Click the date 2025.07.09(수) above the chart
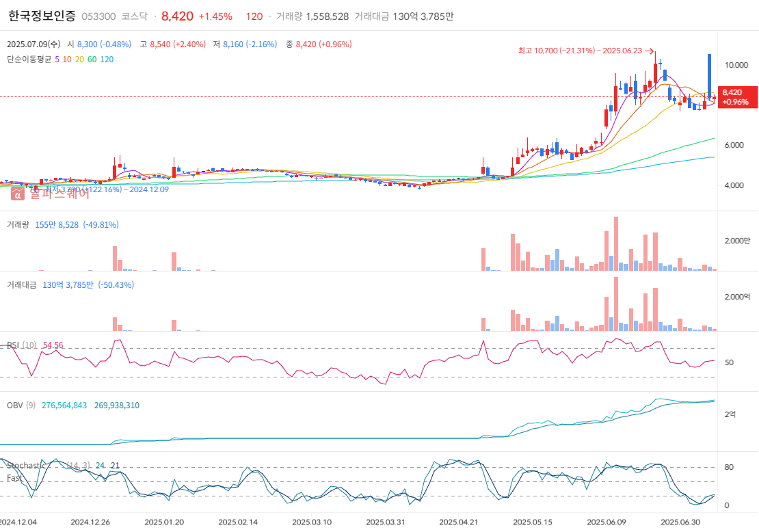 point(34,44)
